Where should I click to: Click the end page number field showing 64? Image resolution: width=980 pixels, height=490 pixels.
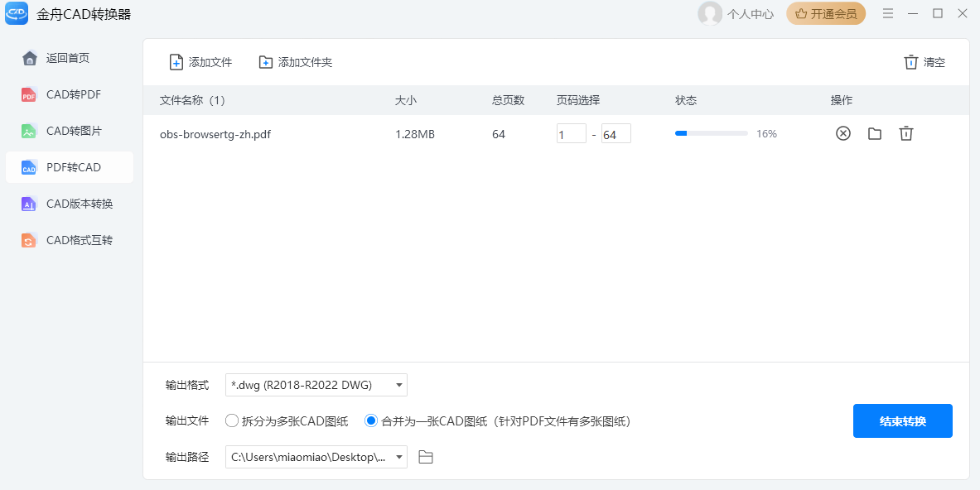[616, 134]
